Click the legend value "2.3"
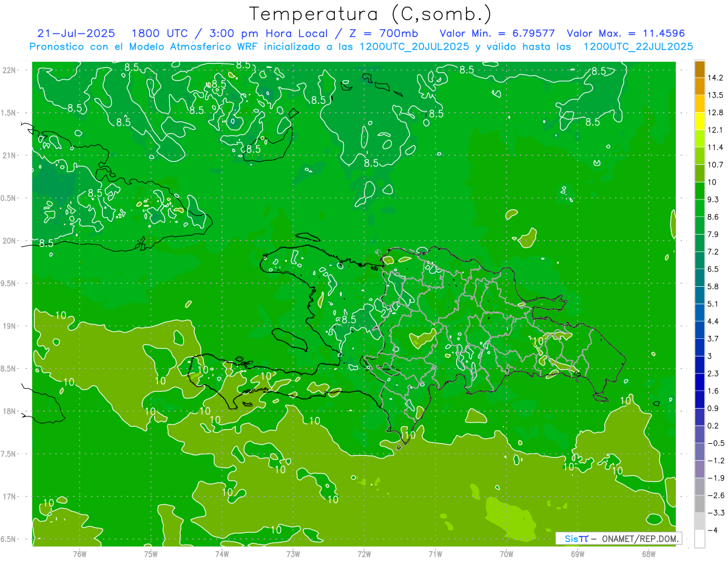The width and height of the screenshot is (728, 562). coord(713,373)
